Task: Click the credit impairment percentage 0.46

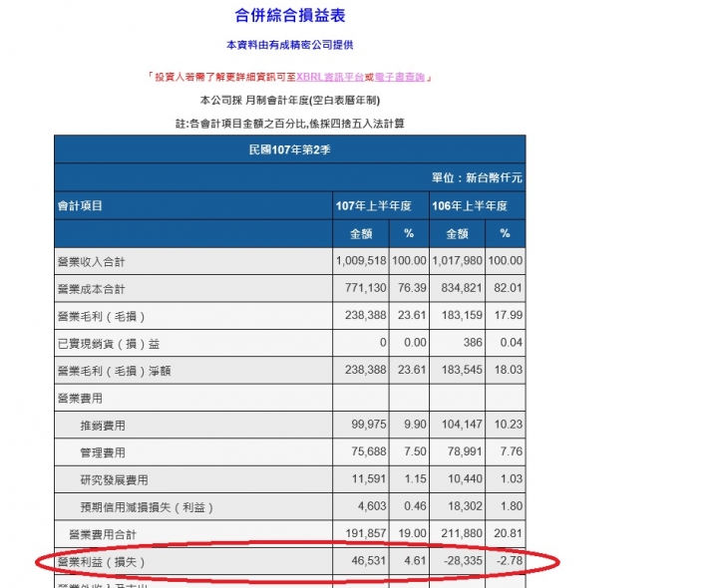Action: click(415, 506)
